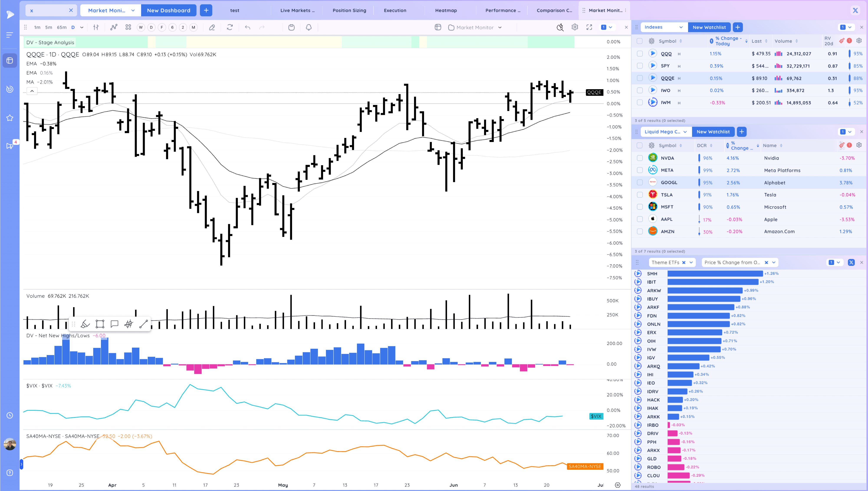Expand the Indexes watchlist dropdown
The image size is (868, 491).
pyautogui.click(x=664, y=27)
